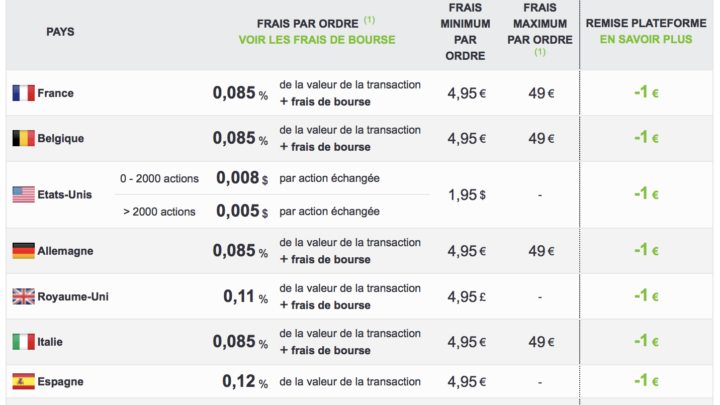This screenshot has width=720, height=405.
Task: Click the Royaume-Uni flag icon
Action: coord(23,296)
